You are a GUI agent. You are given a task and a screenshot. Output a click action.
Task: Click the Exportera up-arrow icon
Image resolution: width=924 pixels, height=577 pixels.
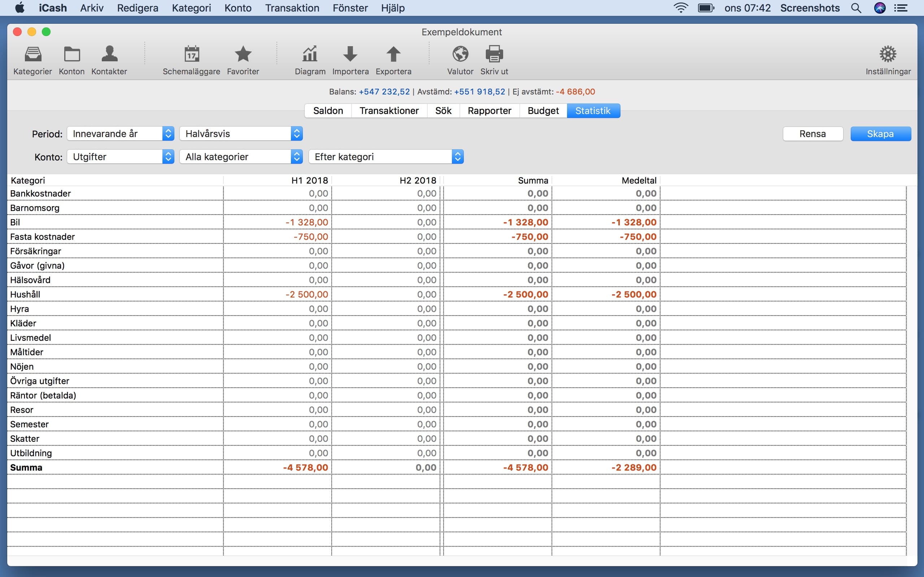point(393,54)
